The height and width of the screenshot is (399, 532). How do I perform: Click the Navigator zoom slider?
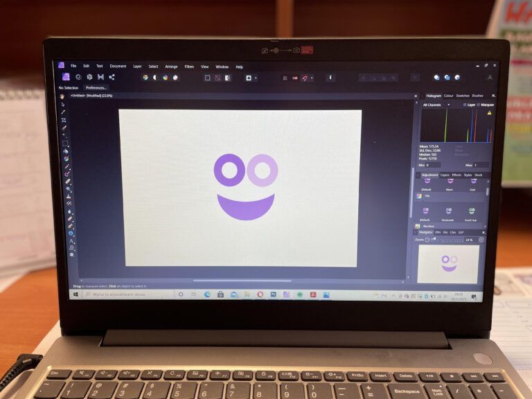(447, 240)
